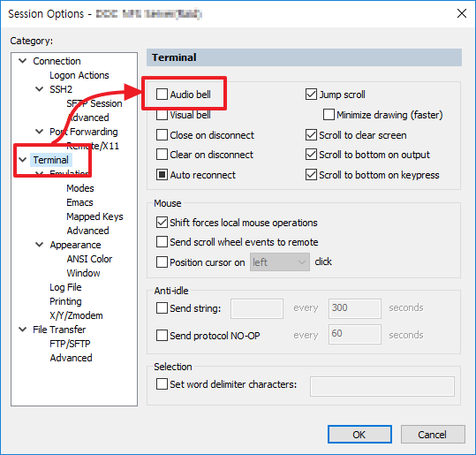Collapse the Port Forwarding node

click(x=40, y=132)
